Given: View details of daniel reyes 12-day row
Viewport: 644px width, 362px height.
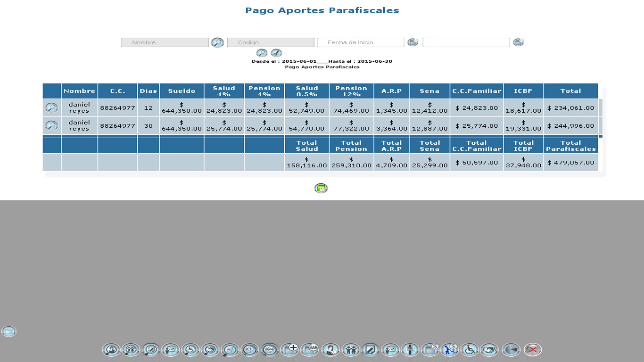Looking at the screenshot, I should pos(51,108).
